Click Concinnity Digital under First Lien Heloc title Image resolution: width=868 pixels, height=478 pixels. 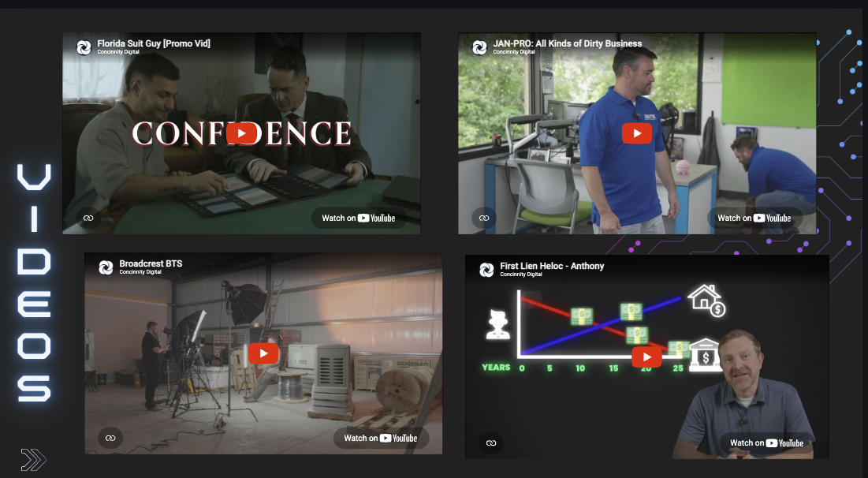pos(521,274)
